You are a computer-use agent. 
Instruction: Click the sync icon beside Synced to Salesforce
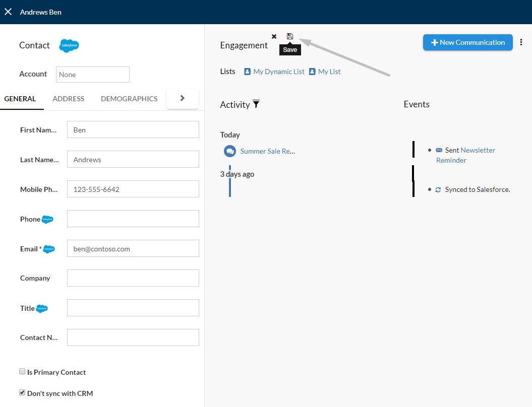438,190
